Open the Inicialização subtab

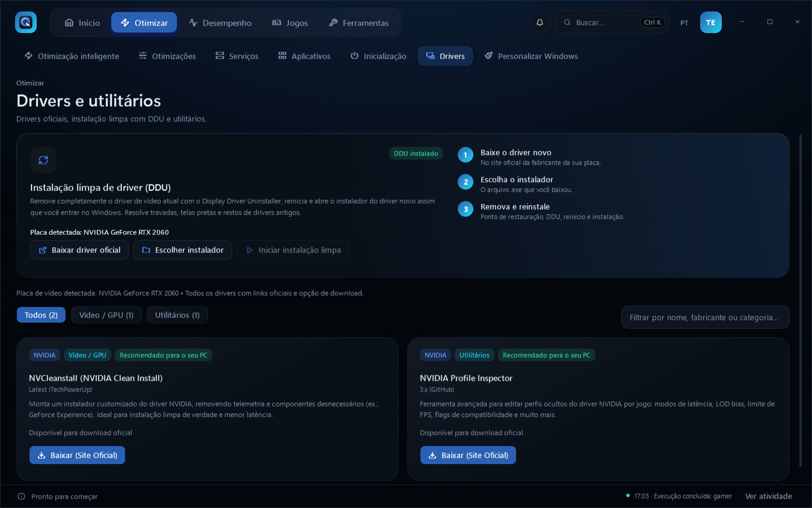pyautogui.click(x=378, y=56)
